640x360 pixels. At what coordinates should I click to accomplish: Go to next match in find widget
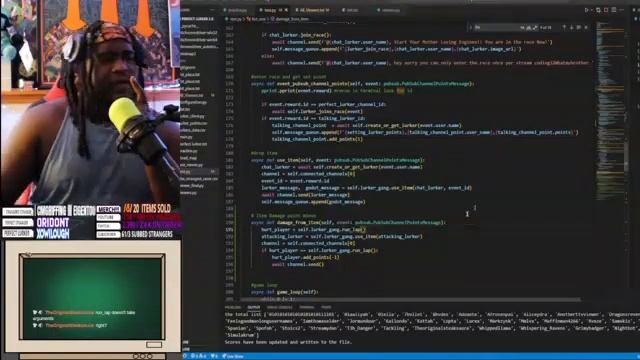click(571, 27)
